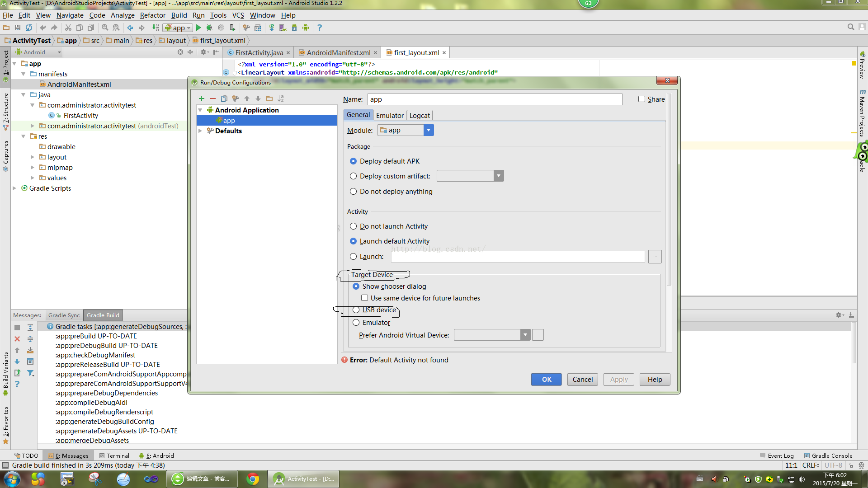Expand Gradle Scripts in project tree
868x488 pixels.
(x=14, y=188)
